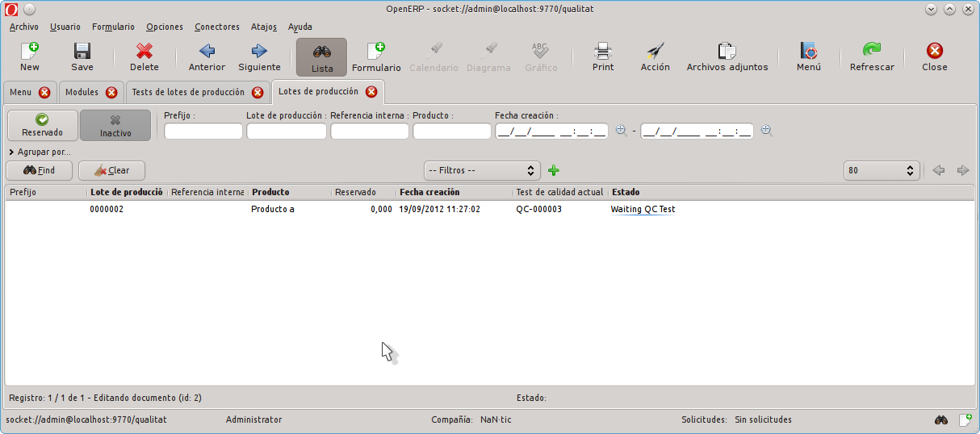Viewport: 980px width, 434px height.
Task: Sort by Reservado column header
Action: (x=363, y=192)
